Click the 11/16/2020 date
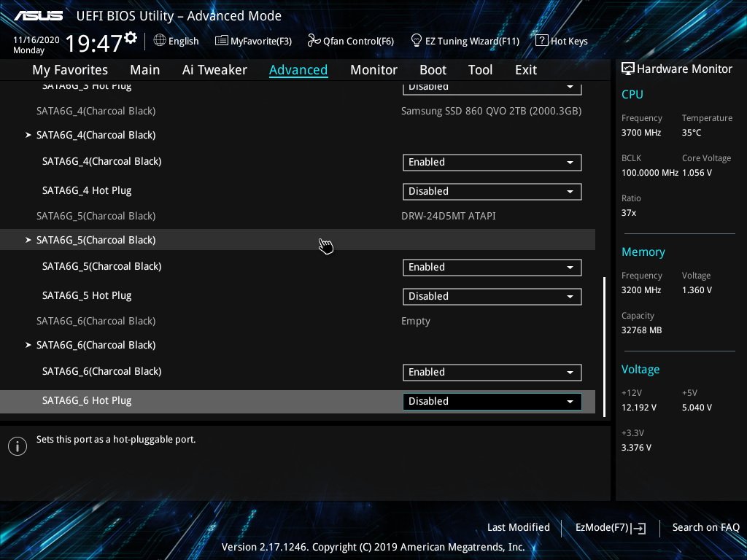 (36, 40)
